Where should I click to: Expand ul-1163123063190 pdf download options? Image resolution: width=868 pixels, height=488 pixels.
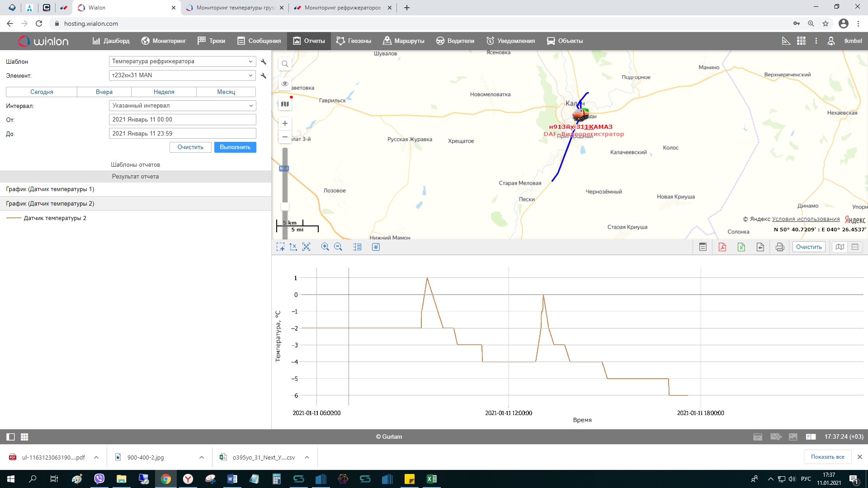pyautogui.click(x=96, y=457)
